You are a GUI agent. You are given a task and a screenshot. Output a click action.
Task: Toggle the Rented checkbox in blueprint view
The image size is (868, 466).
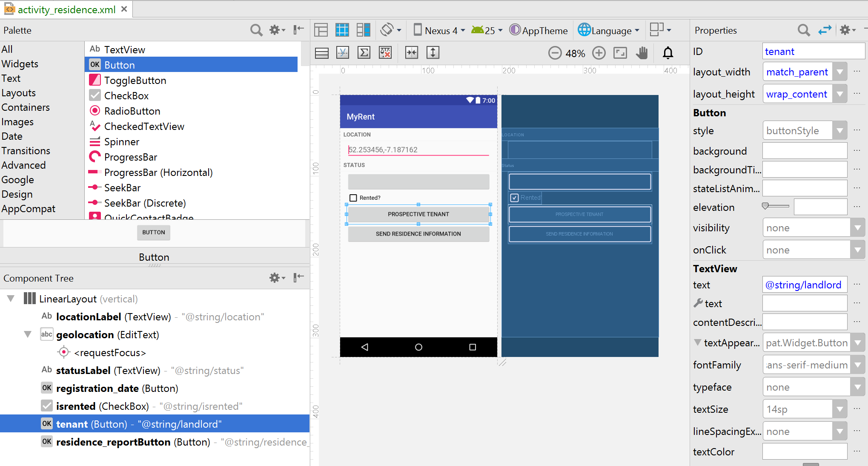[x=515, y=198]
